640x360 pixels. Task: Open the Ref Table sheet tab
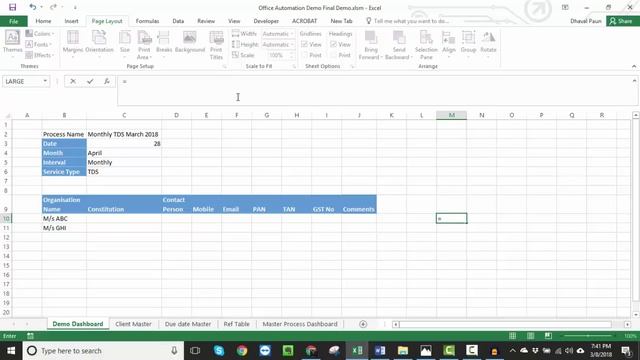point(236,324)
